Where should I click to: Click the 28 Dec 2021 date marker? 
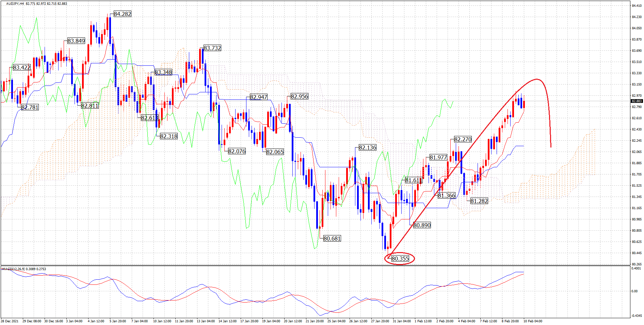10,321
